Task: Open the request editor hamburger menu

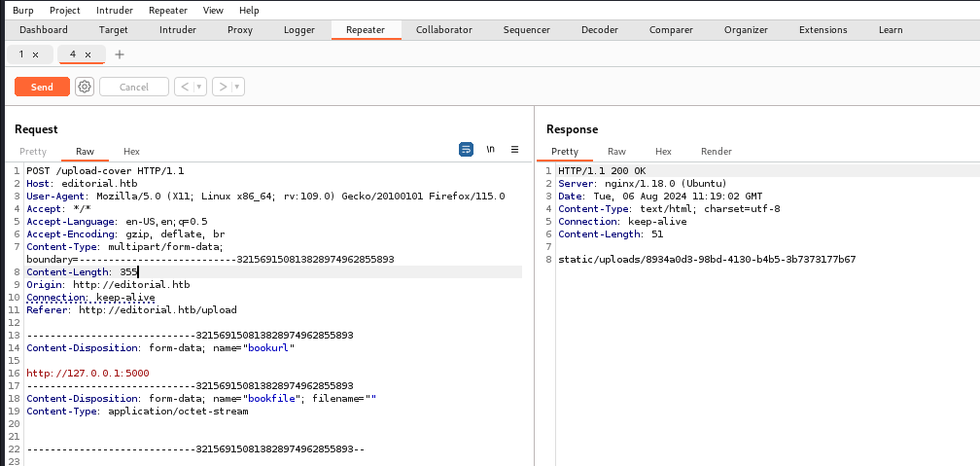Action: point(515,150)
